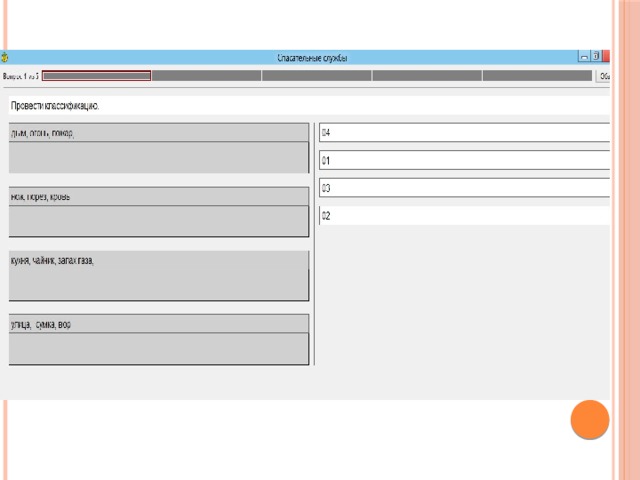The height and width of the screenshot is (480, 640).
Task: Minimize the Спасательные службы window
Action: pos(584,58)
